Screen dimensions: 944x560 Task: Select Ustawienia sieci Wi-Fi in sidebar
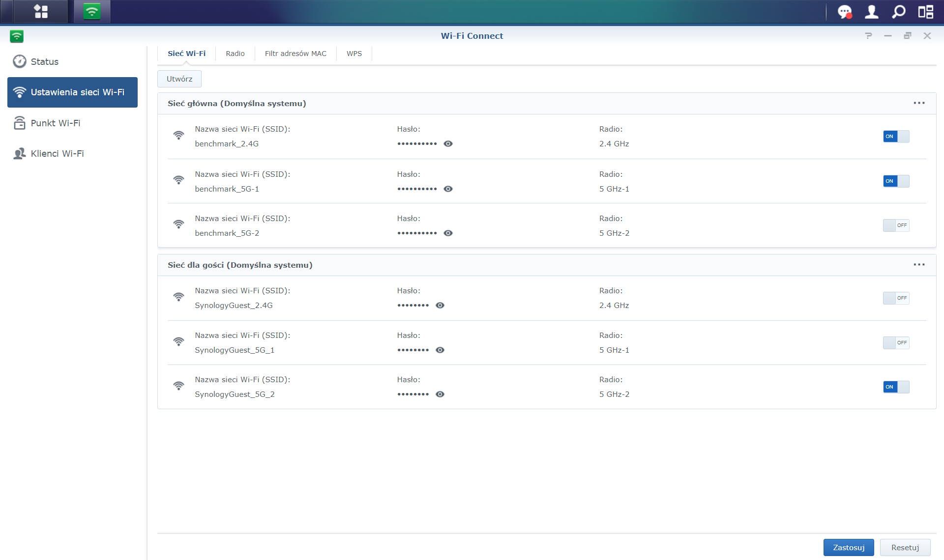pyautogui.click(x=72, y=92)
